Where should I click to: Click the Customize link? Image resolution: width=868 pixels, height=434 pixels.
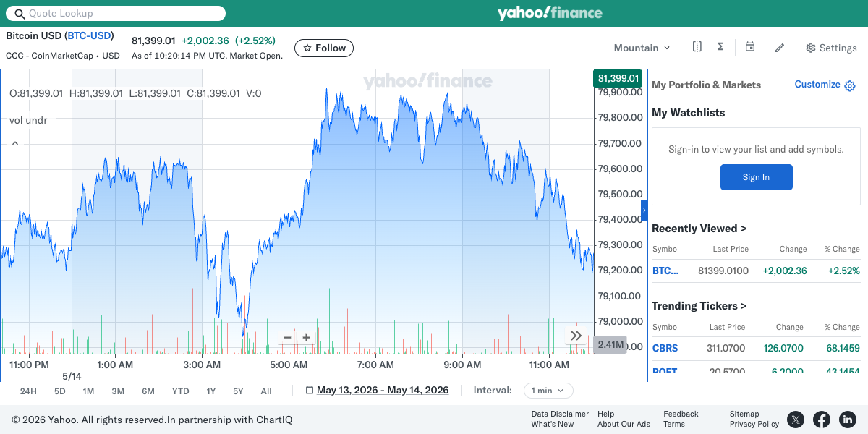pyautogui.click(x=817, y=85)
